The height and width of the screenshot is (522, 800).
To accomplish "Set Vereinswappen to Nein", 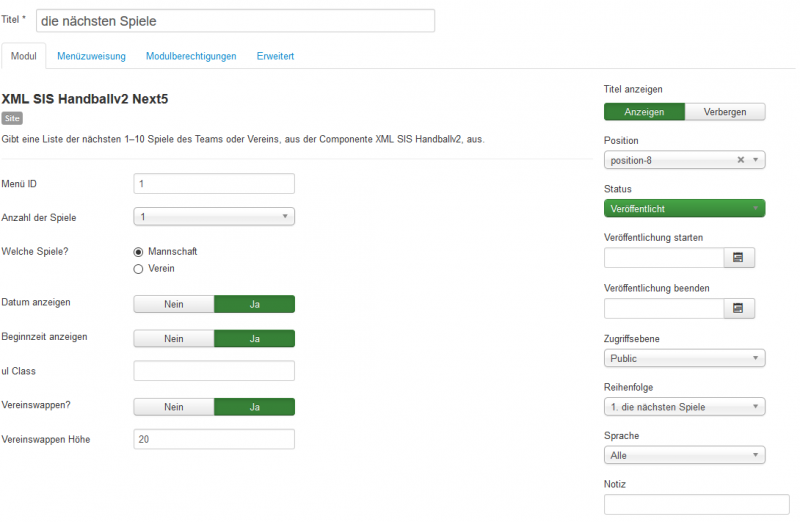I will (173, 407).
